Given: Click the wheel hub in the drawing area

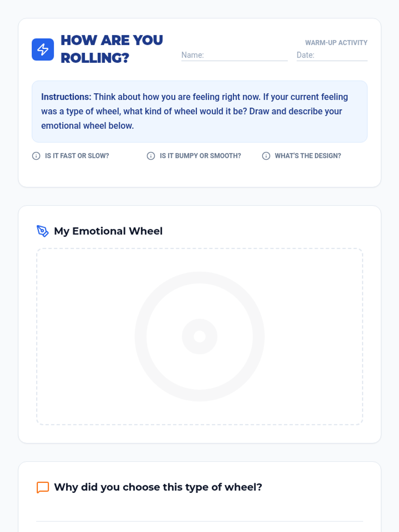Looking at the screenshot, I should pyautogui.click(x=199, y=336).
